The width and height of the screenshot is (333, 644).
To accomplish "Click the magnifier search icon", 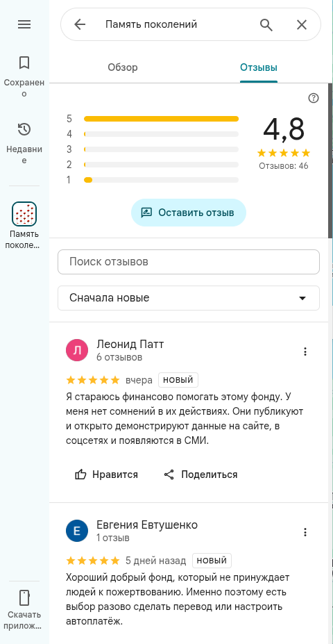I will [266, 24].
